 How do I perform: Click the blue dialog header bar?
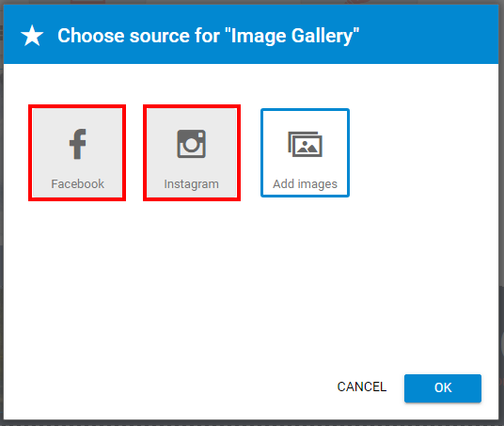[251, 34]
